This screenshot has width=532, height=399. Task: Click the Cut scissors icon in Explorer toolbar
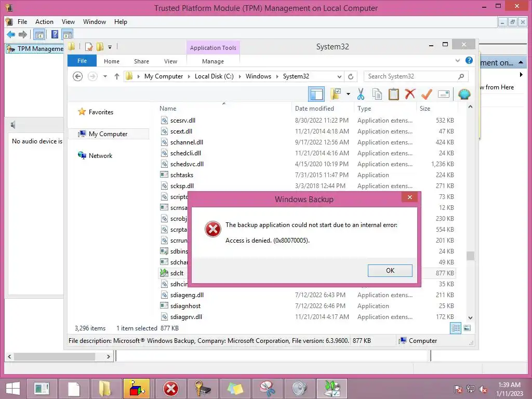(x=361, y=94)
